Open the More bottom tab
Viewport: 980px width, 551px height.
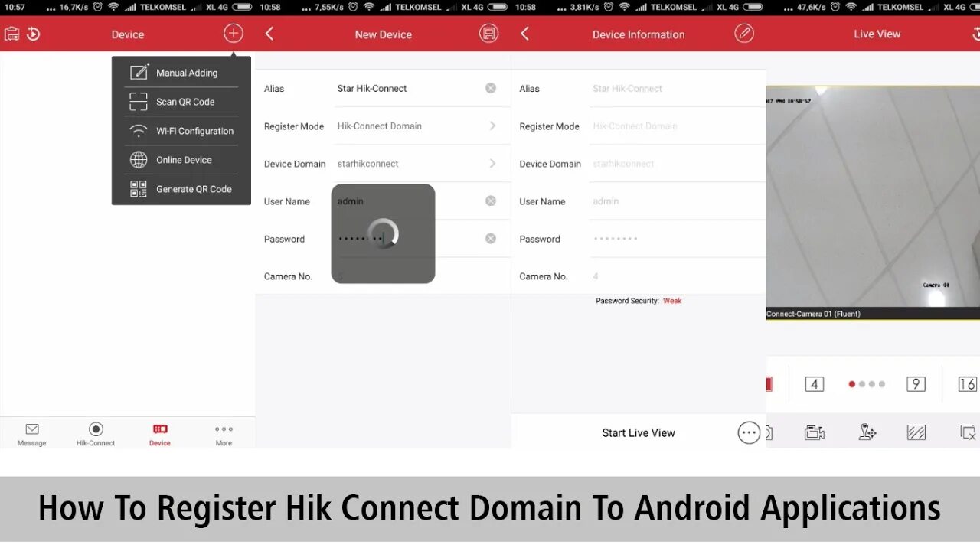tap(224, 434)
